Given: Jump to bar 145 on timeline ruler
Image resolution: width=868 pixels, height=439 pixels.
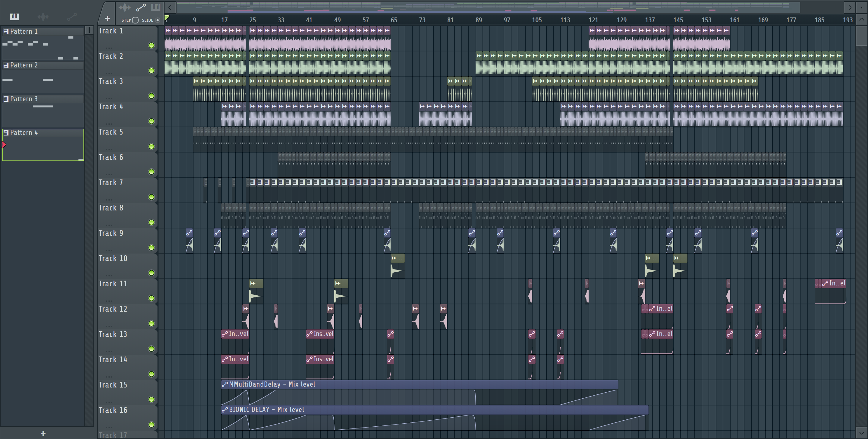Looking at the screenshot, I should coord(678,20).
